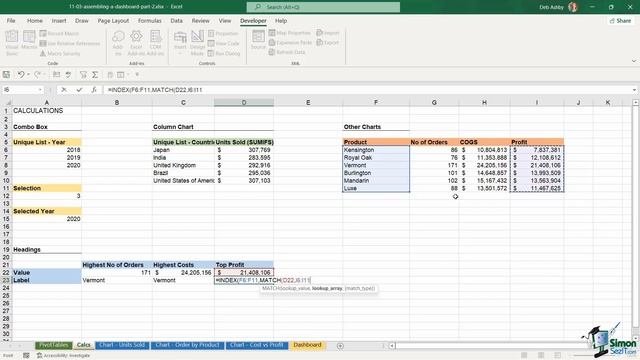Add a new sheet with plus button

[340, 346]
